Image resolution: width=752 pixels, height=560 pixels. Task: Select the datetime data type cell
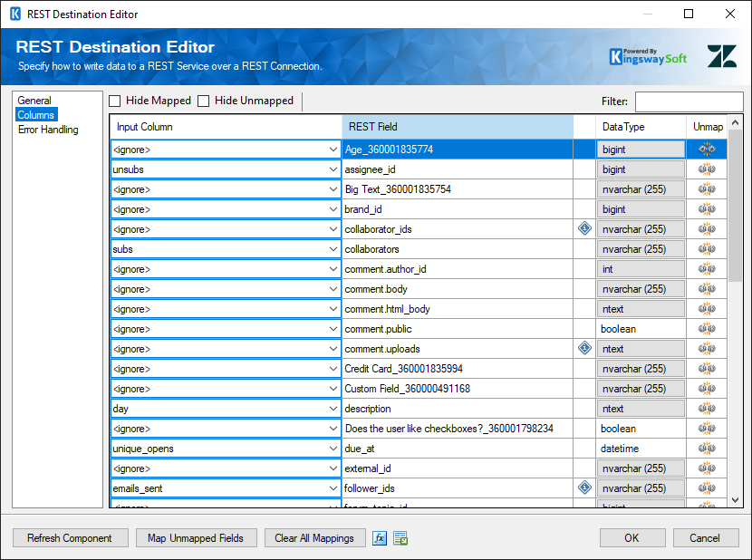point(641,449)
